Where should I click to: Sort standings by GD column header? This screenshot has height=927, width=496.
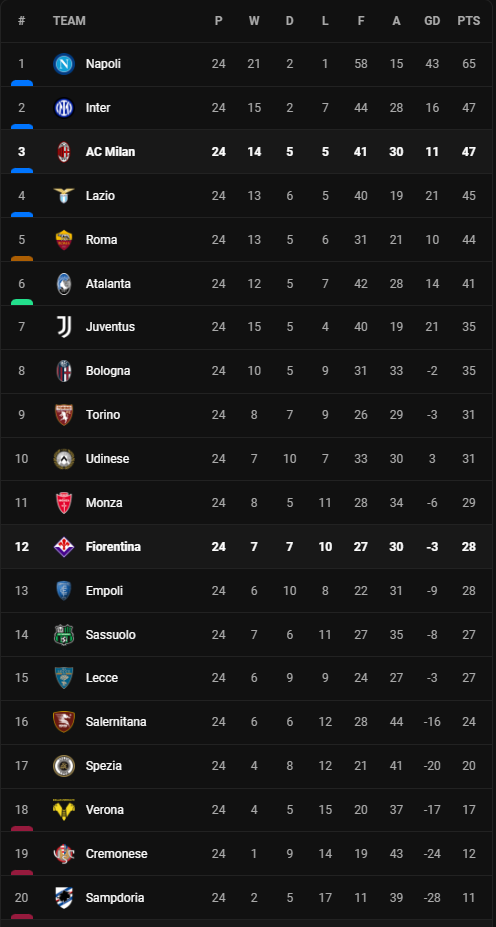[x=432, y=21]
